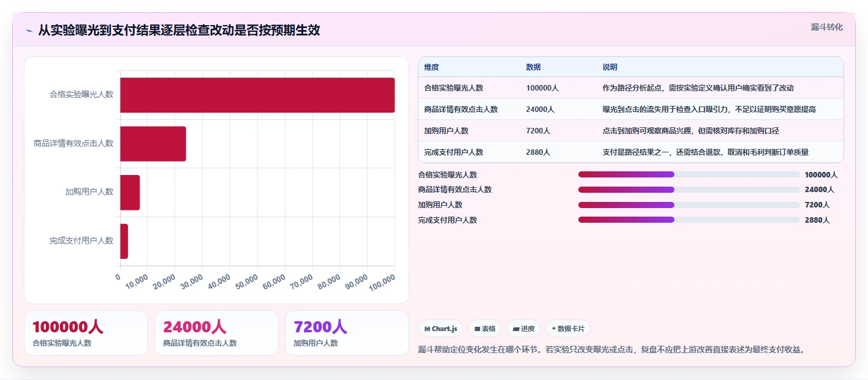The height and width of the screenshot is (380, 868).
Task: Click the 完成支付用户人数 chart axis label
Action: [x=81, y=240]
